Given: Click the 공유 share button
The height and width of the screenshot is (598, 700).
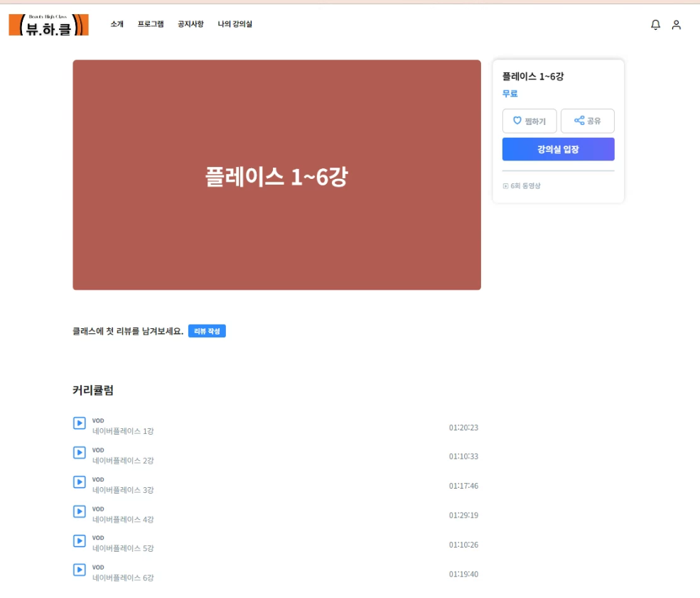Looking at the screenshot, I should [588, 121].
